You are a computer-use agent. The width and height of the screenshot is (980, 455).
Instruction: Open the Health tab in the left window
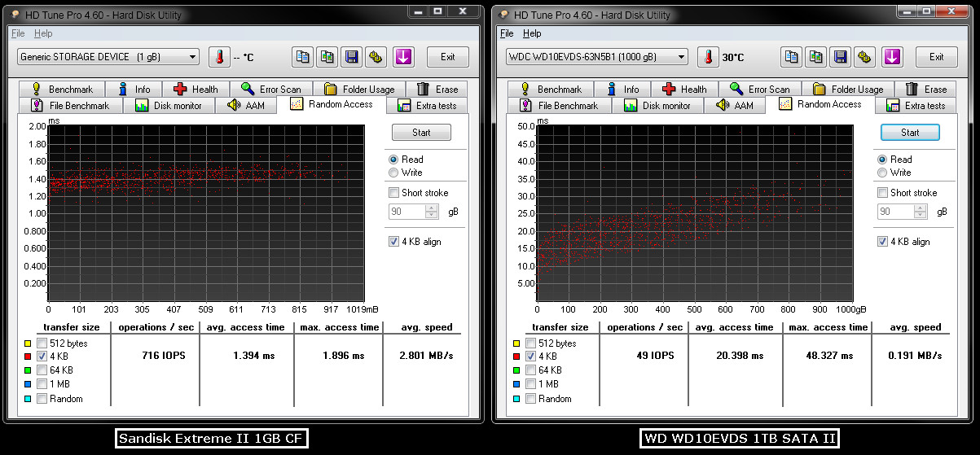point(196,90)
